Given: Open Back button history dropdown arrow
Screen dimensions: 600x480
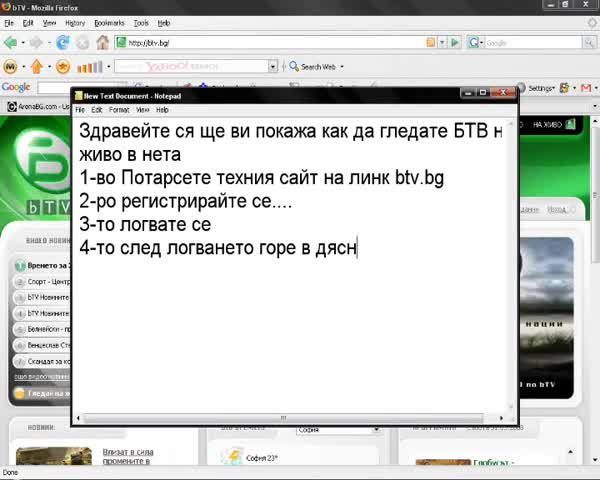Looking at the screenshot, I should click(x=23, y=43).
